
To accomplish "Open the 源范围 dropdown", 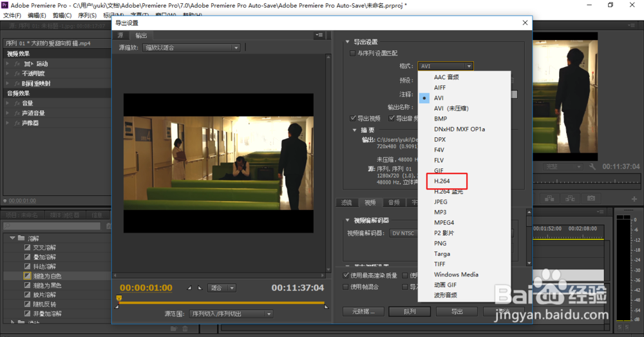I will tap(232, 314).
